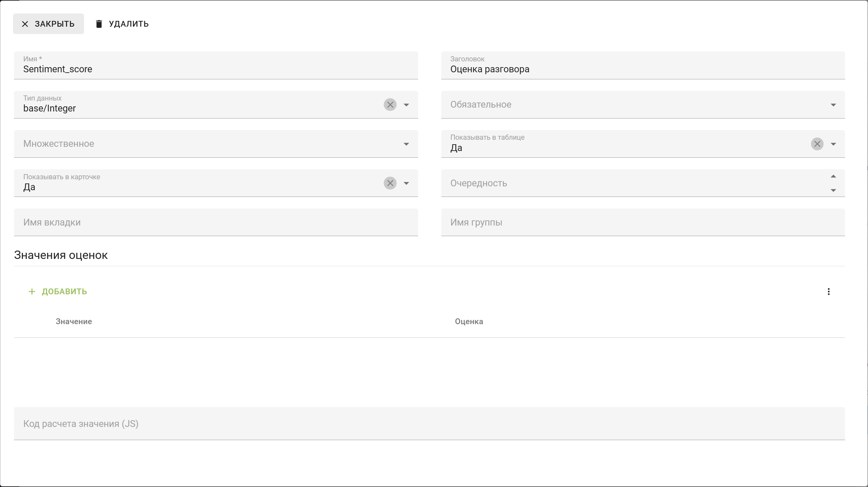Open the three-dot menu in Значения оценок

tap(828, 292)
